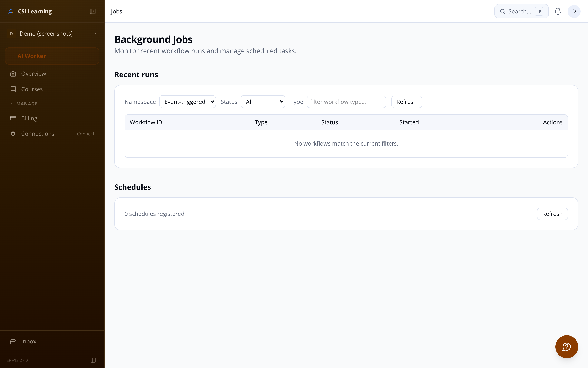The width and height of the screenshot is (588, 368).
Task: Click the Status column header
Action: click(x=330, y=122)
